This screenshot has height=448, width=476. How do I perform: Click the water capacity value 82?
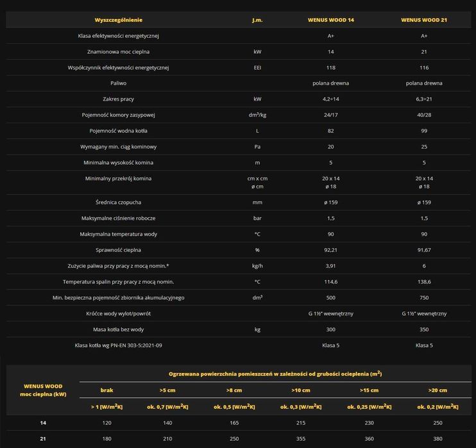click(330, 131)
